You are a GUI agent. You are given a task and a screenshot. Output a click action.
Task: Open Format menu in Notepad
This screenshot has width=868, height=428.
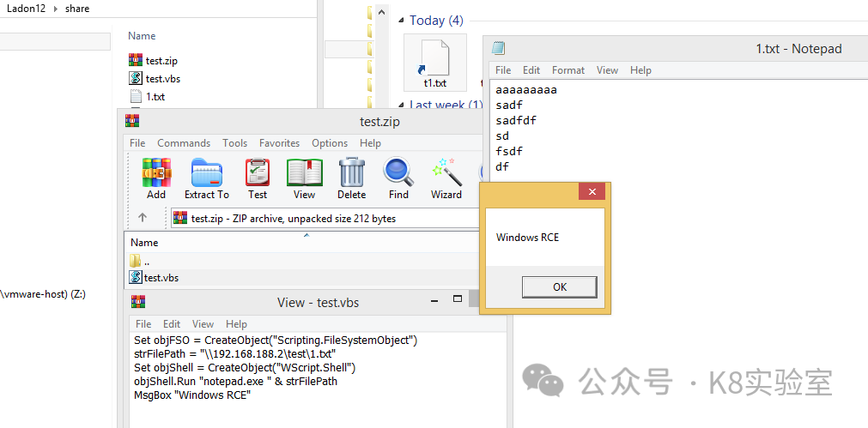pyautogui.click(x=568, y=70)
